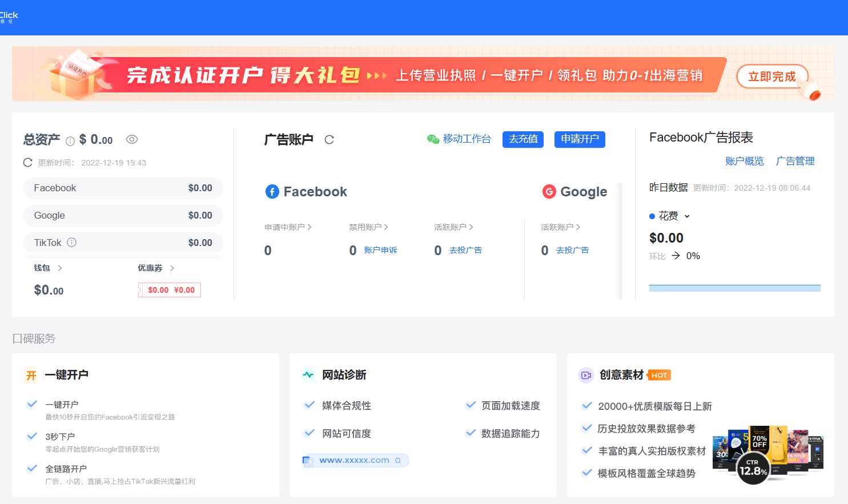Click Google 去投广告 link
Image resolution: width=848 pixels, height=504 pixels.
[x=572, y=250]
